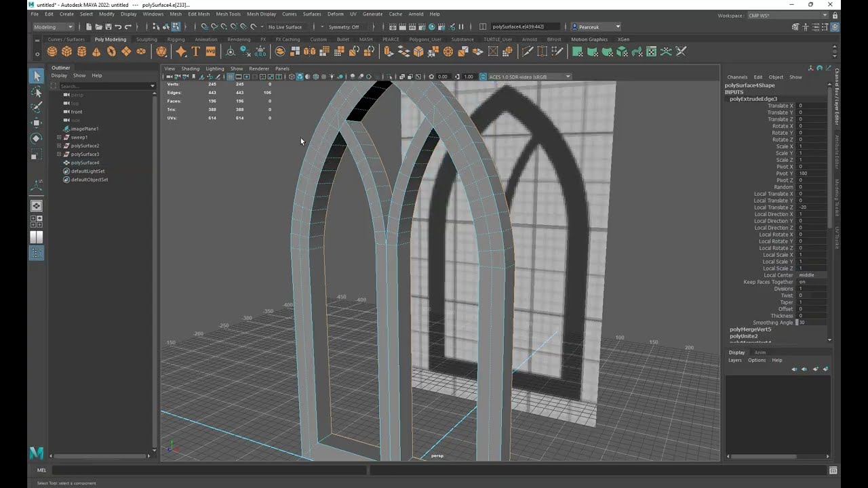The width and height of the screenshot is (868, 488).
Task: Click the polygon torus shelf icon
Action: pos(111,52)
